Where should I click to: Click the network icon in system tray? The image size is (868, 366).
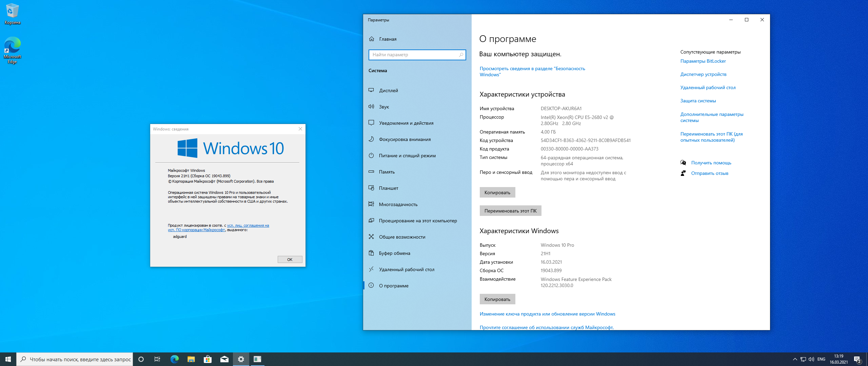(x=803, y=359)
